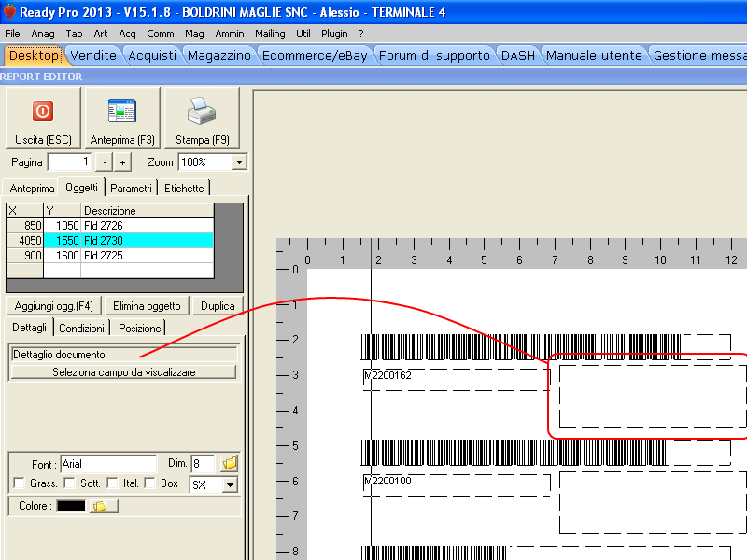Click Aggiungi ogg.(F4) button
747x560 pixels.
tap(54, 306)
